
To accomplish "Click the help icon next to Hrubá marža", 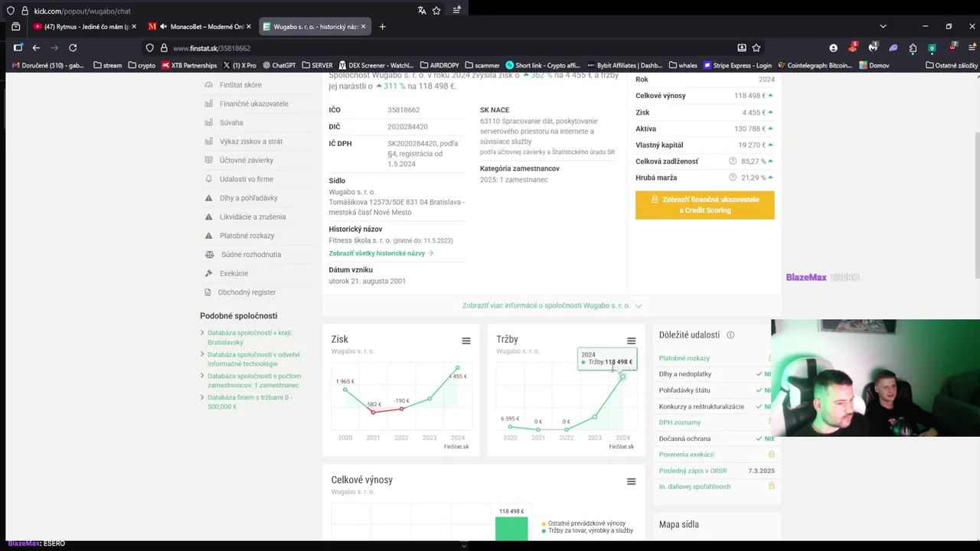I will tap(733, 178).
